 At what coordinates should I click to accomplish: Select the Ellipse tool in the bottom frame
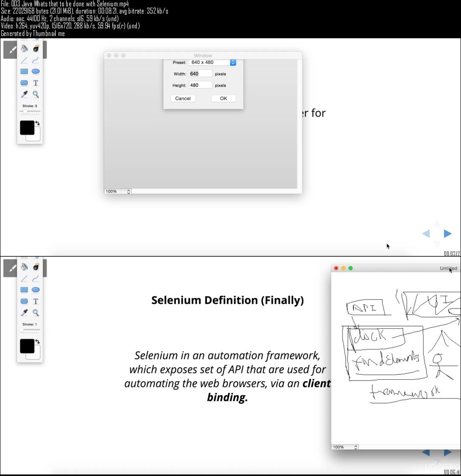click(x=36, y=290)
